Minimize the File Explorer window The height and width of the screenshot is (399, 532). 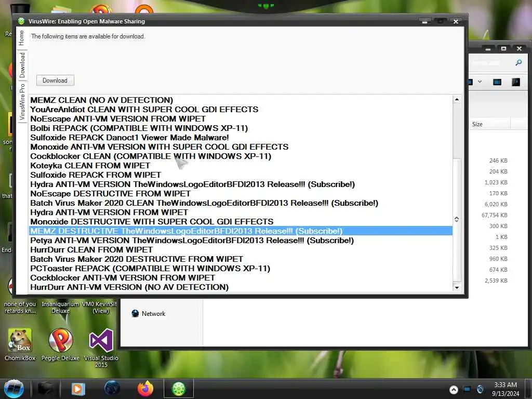pos(488,49)
